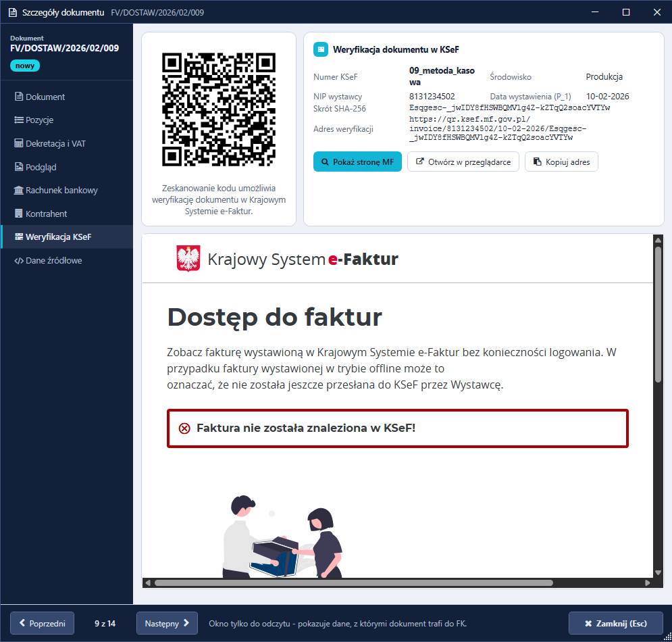Open the Dokument section in sidebar
The height and width of the screenshot is (642, 672).
[x=67, y=97]
